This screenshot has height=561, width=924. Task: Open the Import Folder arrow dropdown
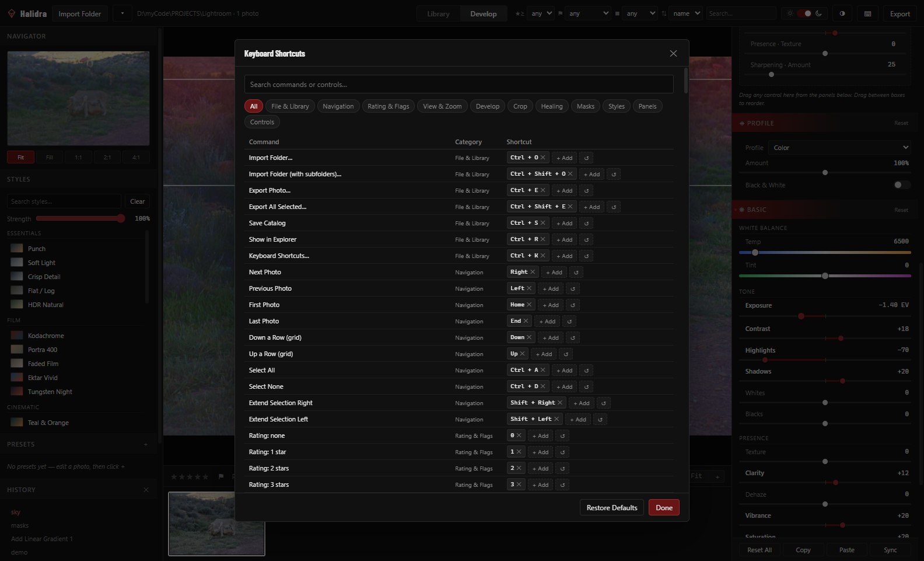tap(123, 13)
